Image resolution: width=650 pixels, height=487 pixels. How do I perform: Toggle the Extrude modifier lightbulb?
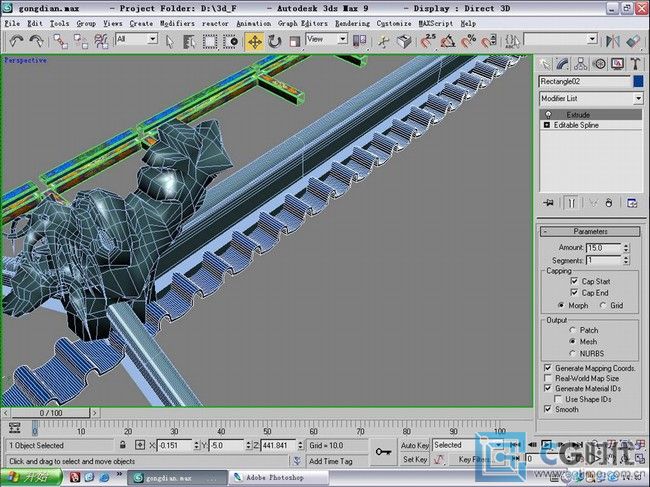point(548,115)
